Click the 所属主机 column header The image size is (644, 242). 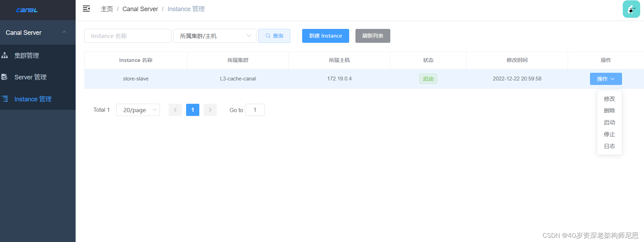pyautogui.click(x=339, y=60)
